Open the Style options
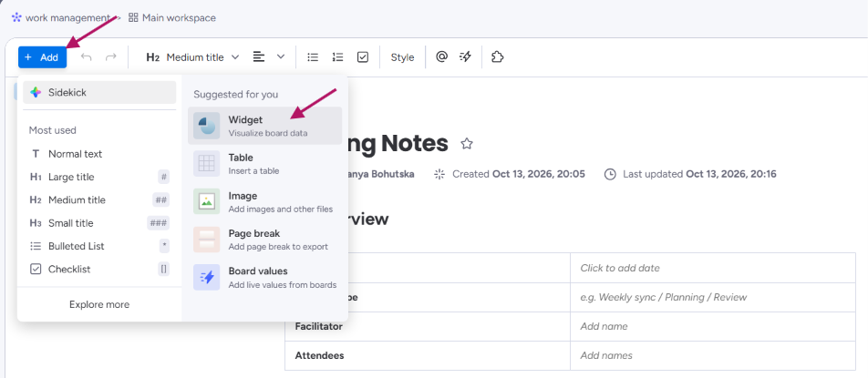This screenshot has height=378, width=868. point(402,57)
